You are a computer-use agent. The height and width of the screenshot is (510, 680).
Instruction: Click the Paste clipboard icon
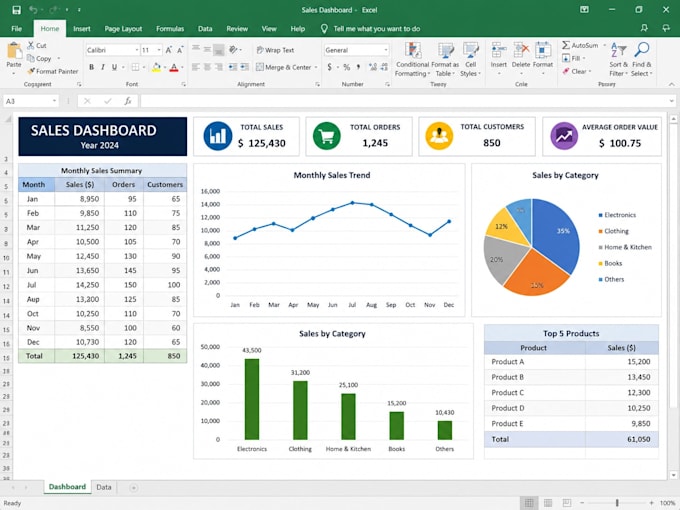tap(14, 51)
